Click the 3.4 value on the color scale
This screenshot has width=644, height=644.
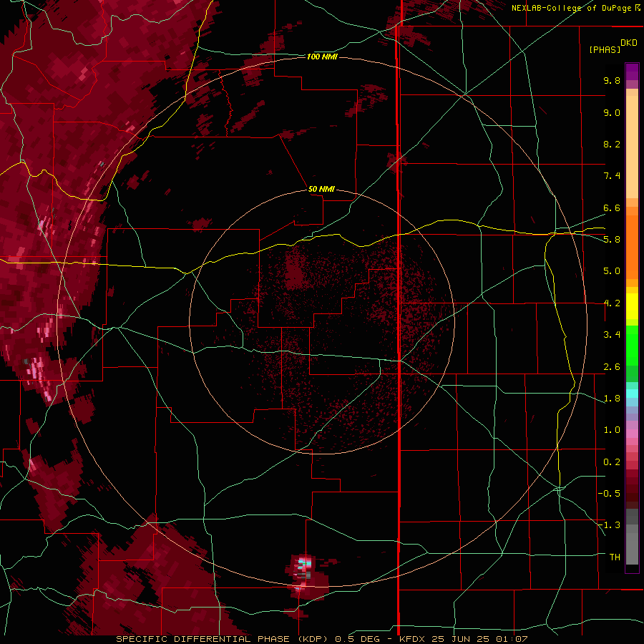612,335
